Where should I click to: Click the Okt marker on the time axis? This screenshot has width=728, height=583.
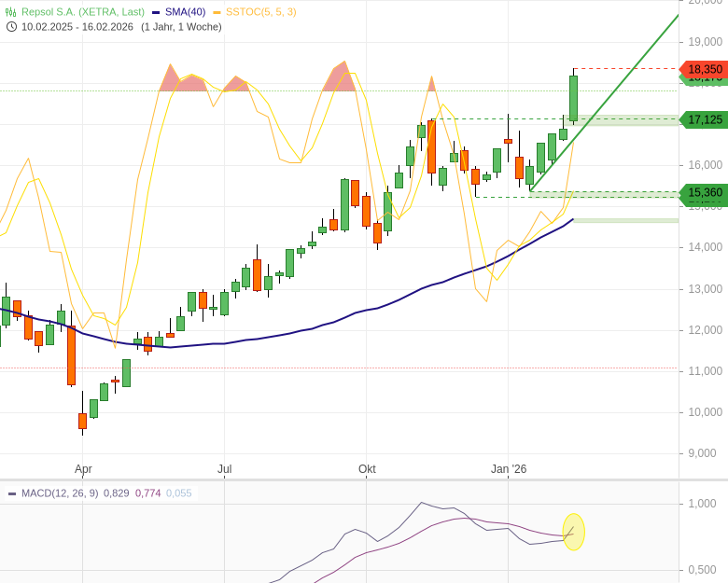[x=367, y=469]
